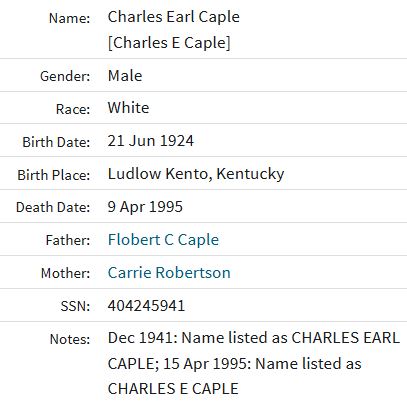Click the Notes text about Dec 1941
The height and width of the screenshot is (402, 407).
coord(254,363)
